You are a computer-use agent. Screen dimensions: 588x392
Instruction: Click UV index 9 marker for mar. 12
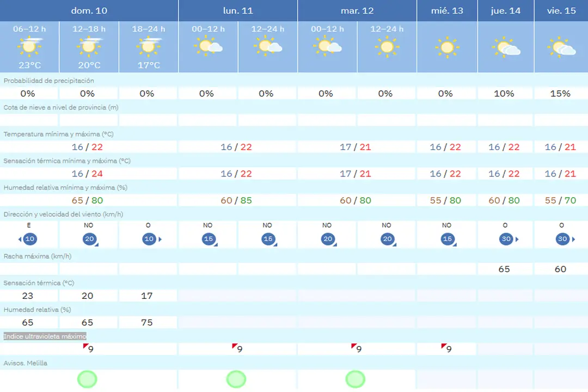[x=357, y=348]
